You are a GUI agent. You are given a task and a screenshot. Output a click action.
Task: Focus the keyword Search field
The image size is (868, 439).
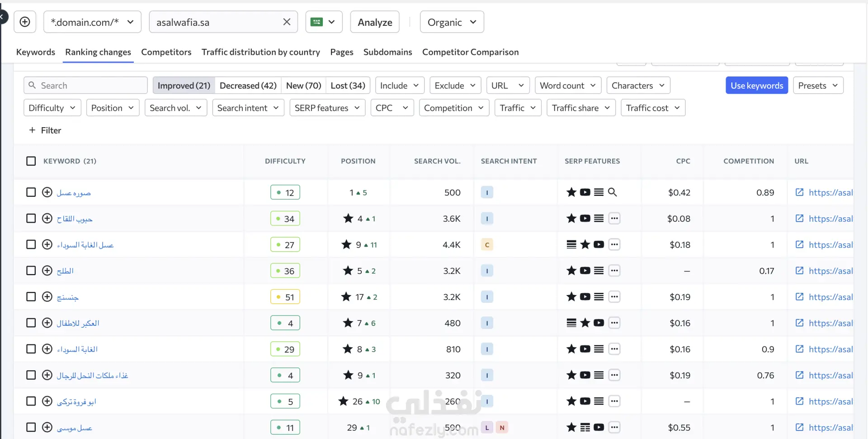pyautogui.click(x=90, y=86)
